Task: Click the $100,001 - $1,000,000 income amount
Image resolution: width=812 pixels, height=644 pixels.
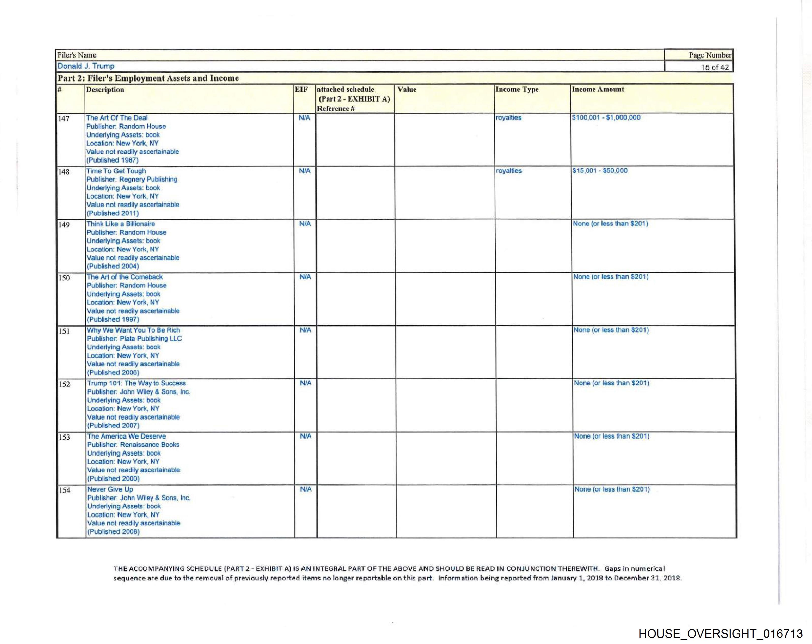Action: [x=606, y=118]
